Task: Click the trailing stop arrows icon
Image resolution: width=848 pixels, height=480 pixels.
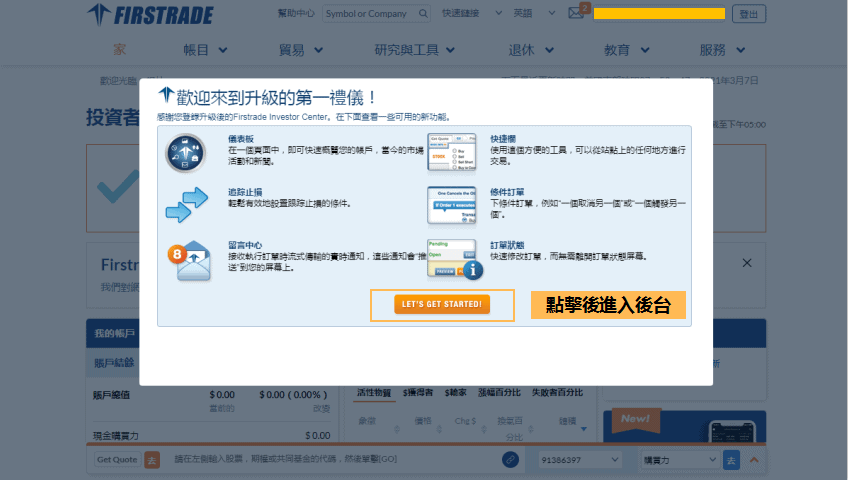Action: tap(187, 205)
